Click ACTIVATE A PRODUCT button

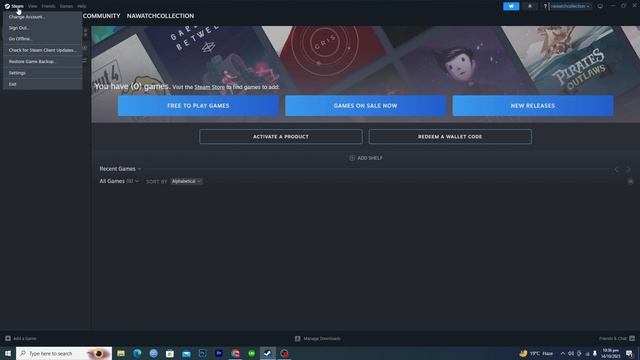click(x=281, y=136)
